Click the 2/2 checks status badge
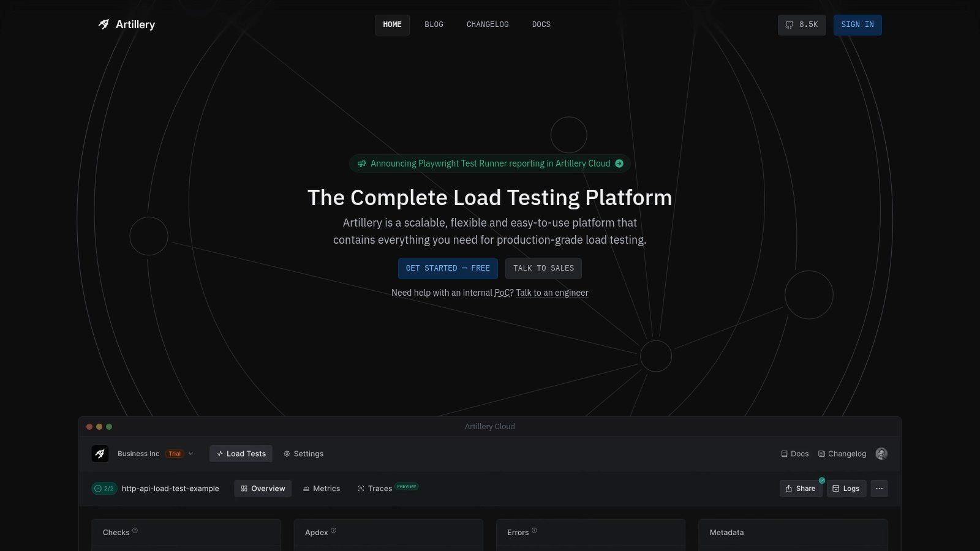 pos(104,489)
